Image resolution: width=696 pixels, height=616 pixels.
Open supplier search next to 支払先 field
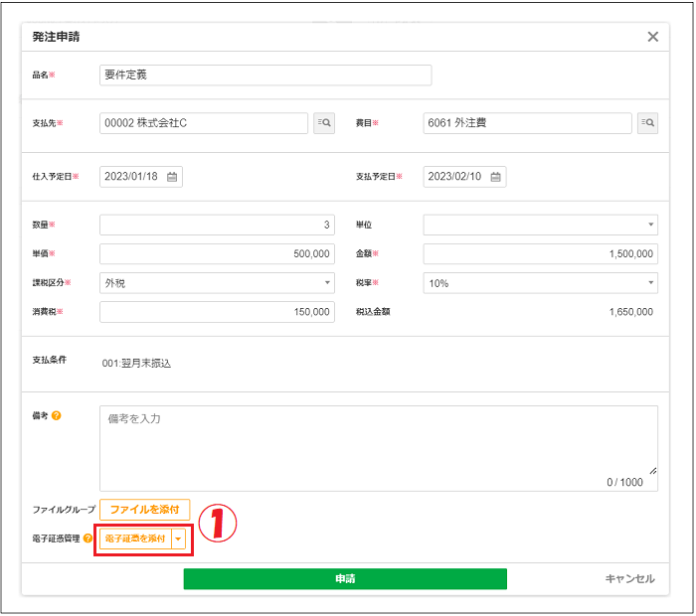(324, 123)
